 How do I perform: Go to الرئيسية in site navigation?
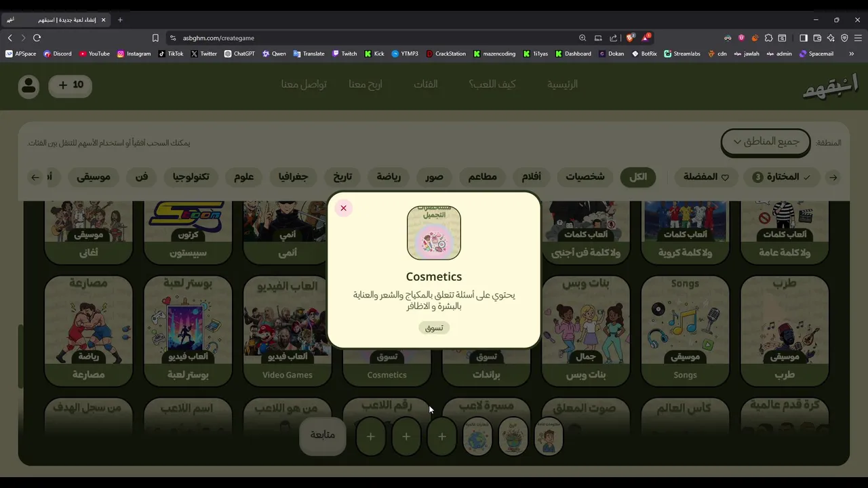[x=562, y=85]
